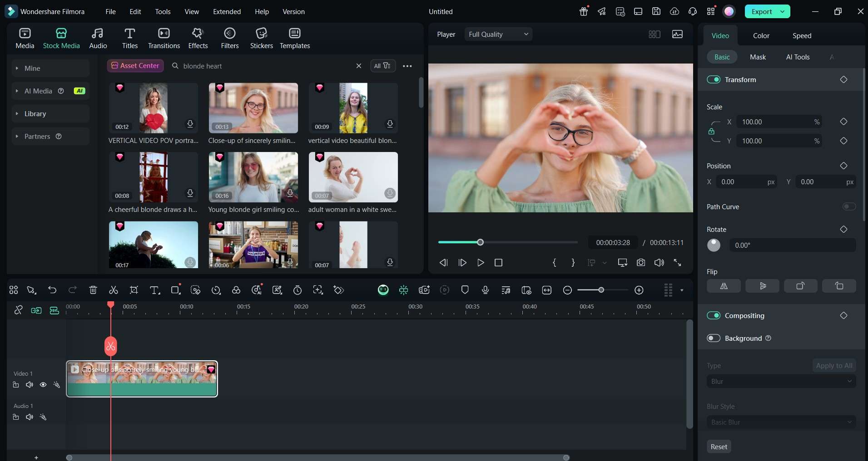This screenshot has width=868, height=461.
Task: Open the Titles panel
Action: [130, 38]
